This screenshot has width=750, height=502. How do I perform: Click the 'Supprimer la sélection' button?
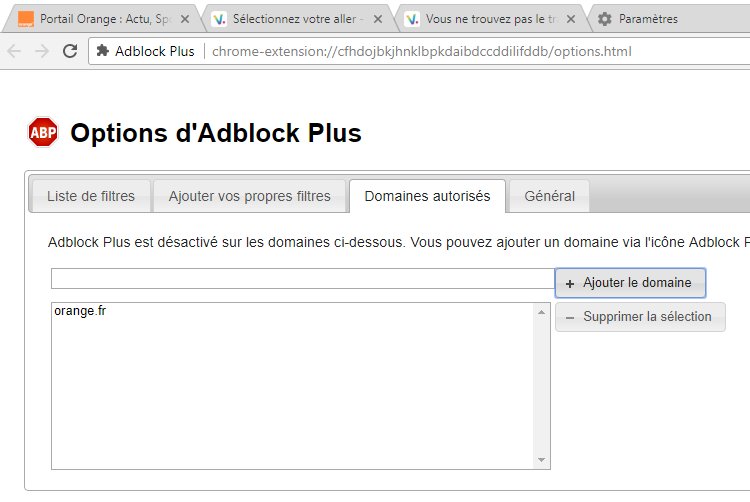(x=640, y=317)
